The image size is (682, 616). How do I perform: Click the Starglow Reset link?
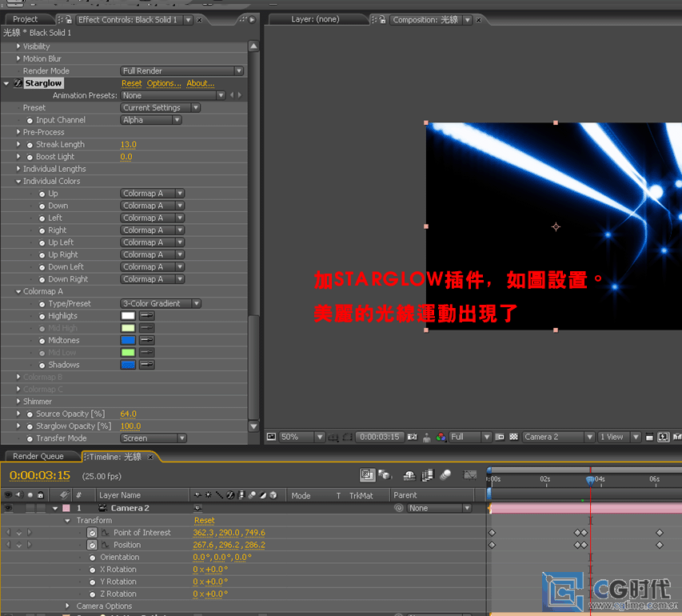tap(132, 83)
